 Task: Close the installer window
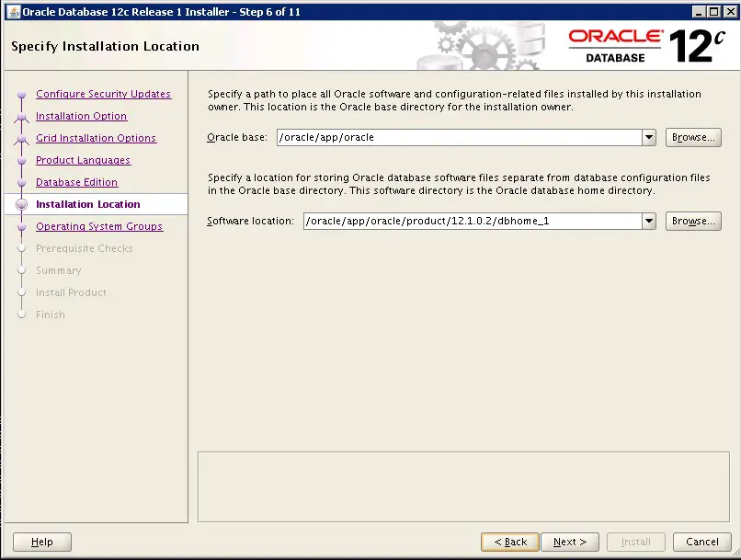click(730, 12)
